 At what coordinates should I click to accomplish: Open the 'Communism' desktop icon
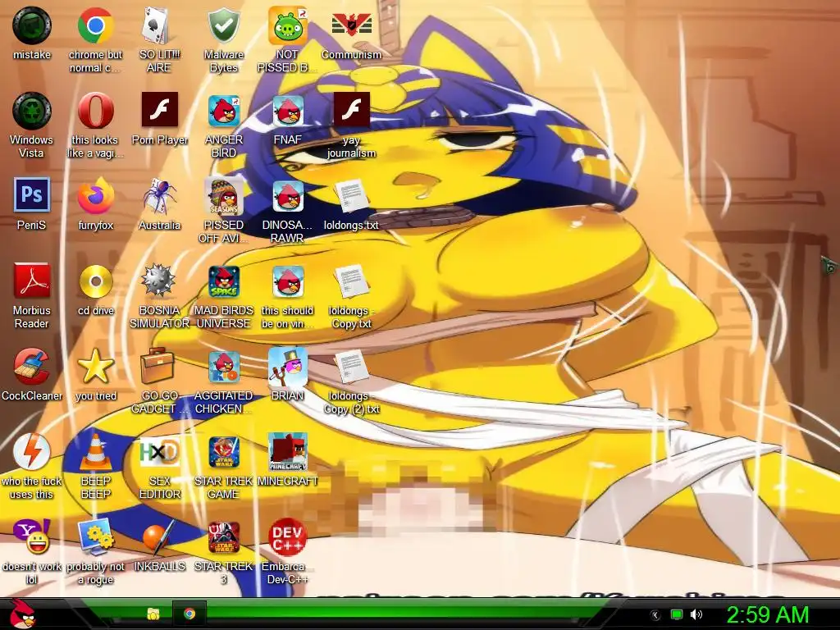(x=351, y=25)
